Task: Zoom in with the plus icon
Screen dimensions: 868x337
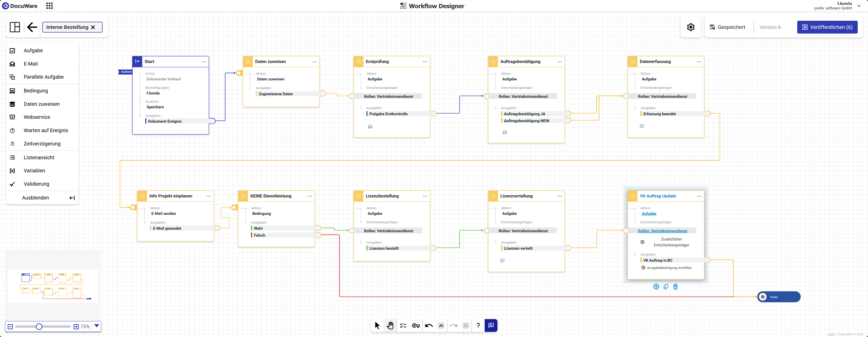Action: [76, 327]
